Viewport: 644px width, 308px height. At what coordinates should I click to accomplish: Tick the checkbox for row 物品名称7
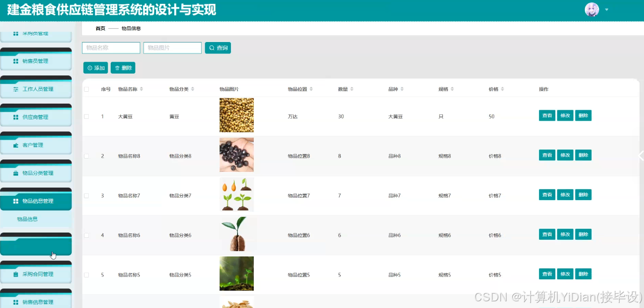86,196
